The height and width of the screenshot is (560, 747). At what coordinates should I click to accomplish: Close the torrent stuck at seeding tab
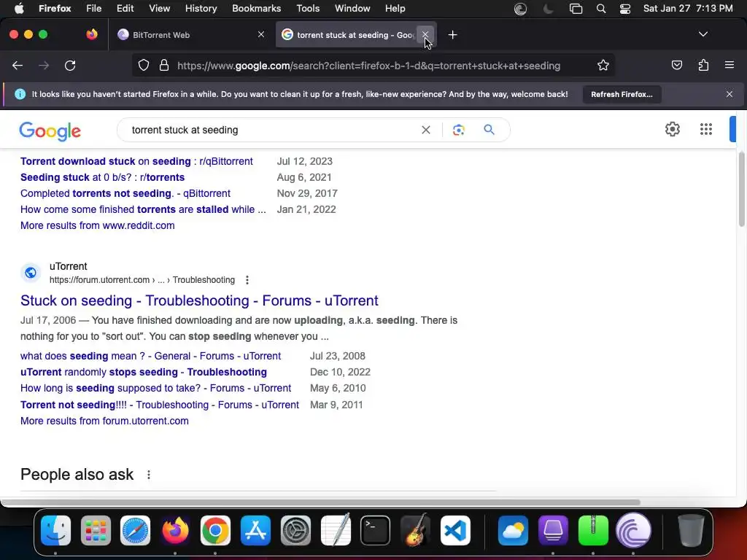(425, 34)
